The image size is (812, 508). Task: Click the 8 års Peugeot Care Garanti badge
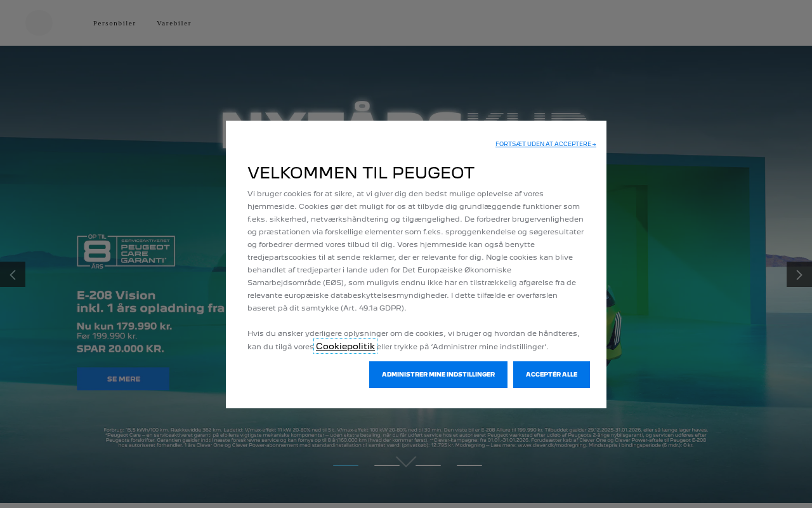coord(126,251)
